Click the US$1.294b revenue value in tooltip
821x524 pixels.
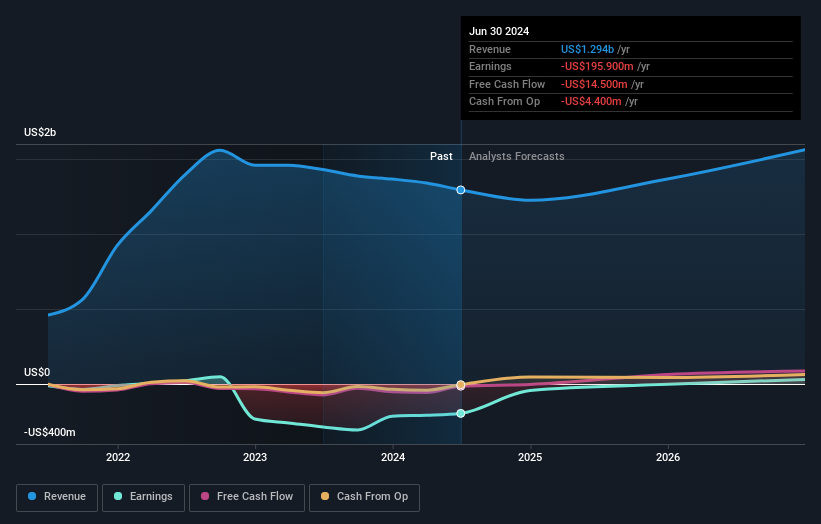pyautogui.click(x=587, y=49)
